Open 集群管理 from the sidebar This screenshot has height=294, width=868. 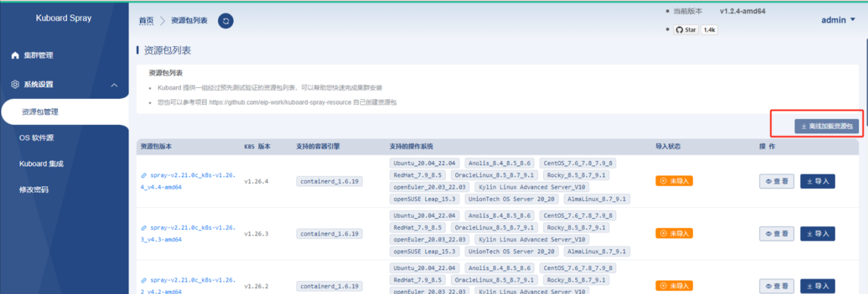(38, 55)
